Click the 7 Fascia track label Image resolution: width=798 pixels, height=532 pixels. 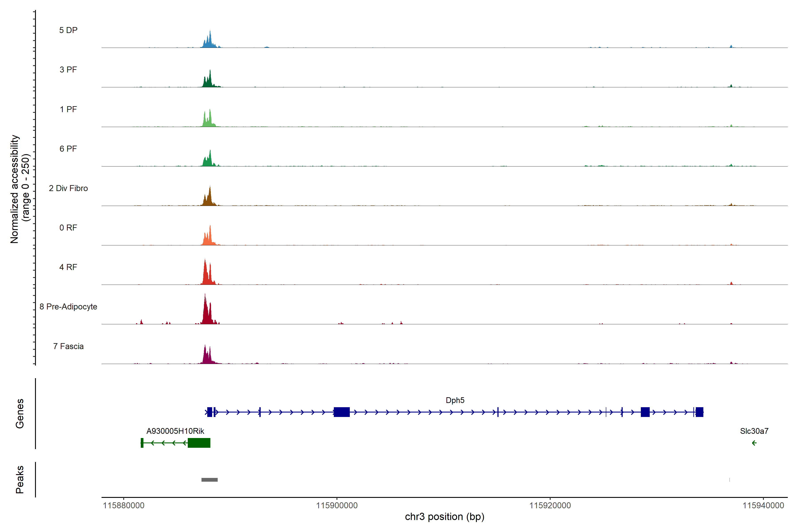(x=68, y=346)
